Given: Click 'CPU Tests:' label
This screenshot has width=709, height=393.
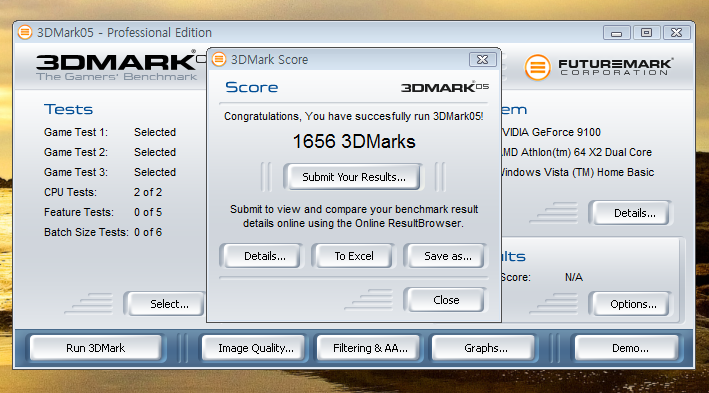Looking at the screenshot, I should tap(70, 192).
